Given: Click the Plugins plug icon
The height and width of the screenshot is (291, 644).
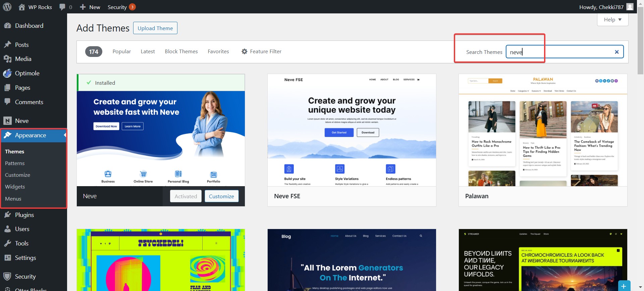Looking at the screenshot, I should point(7,215).
